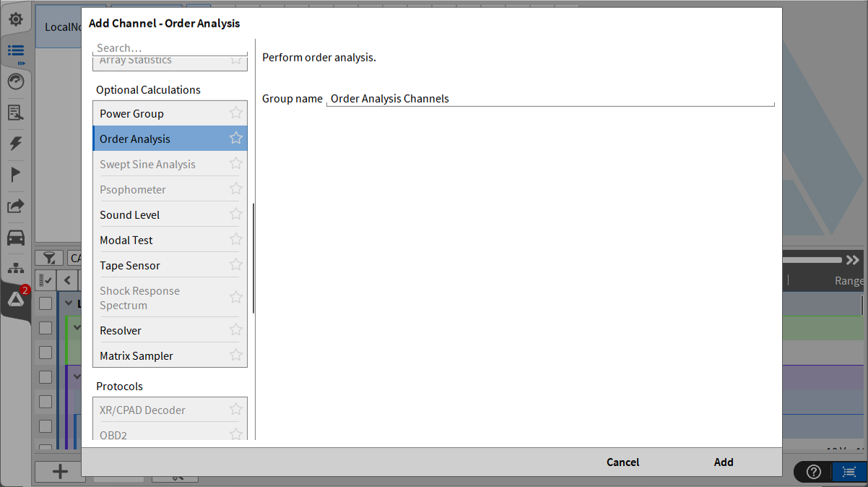Choose Modal Test in Optional Calculations

(126, 240)
